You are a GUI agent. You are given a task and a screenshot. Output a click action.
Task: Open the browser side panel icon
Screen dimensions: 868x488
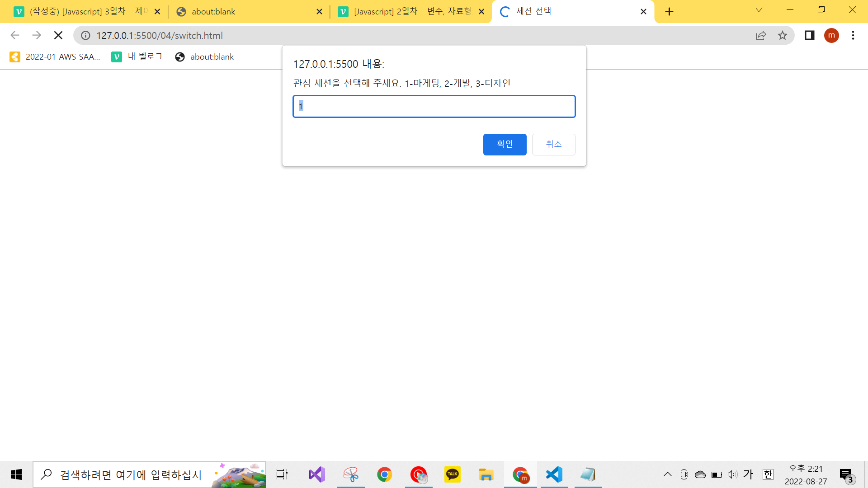[x=809, y=35]
